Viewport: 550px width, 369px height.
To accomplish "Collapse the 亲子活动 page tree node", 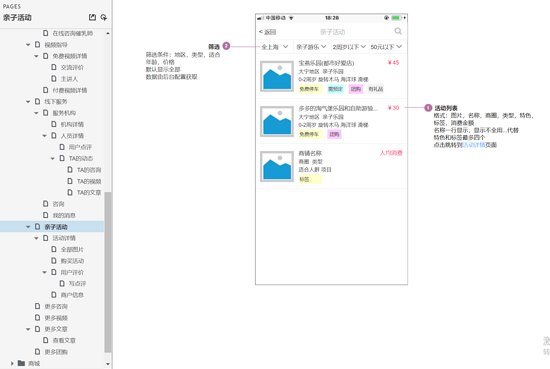I will coord(28,227).
